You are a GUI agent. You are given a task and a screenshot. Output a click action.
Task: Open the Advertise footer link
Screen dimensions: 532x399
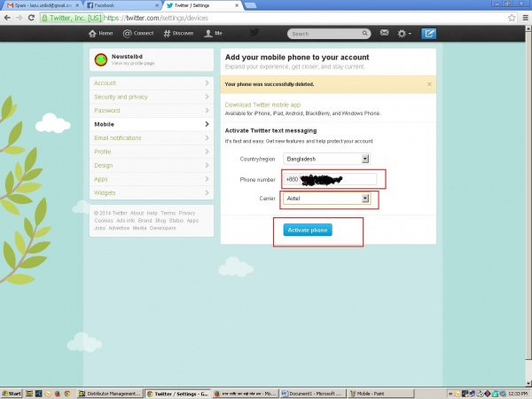tap(119, 228)
